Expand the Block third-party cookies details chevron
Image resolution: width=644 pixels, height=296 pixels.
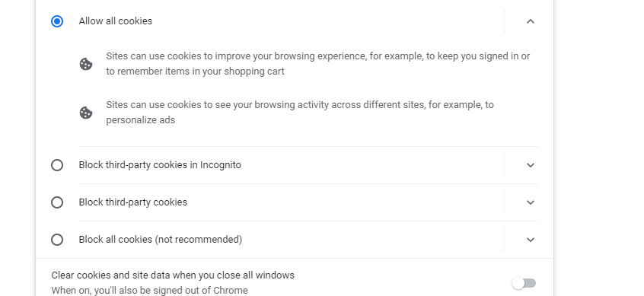(531, 202)
